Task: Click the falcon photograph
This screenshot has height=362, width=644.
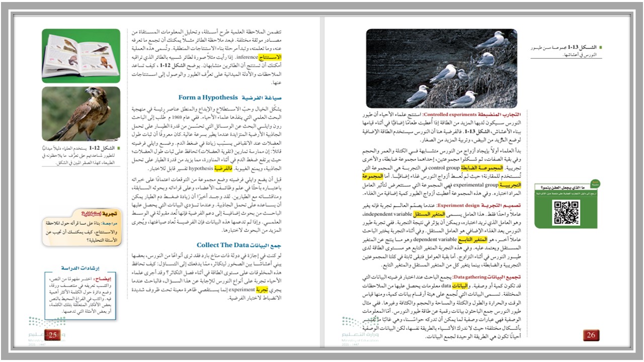Action: [81, 114]
